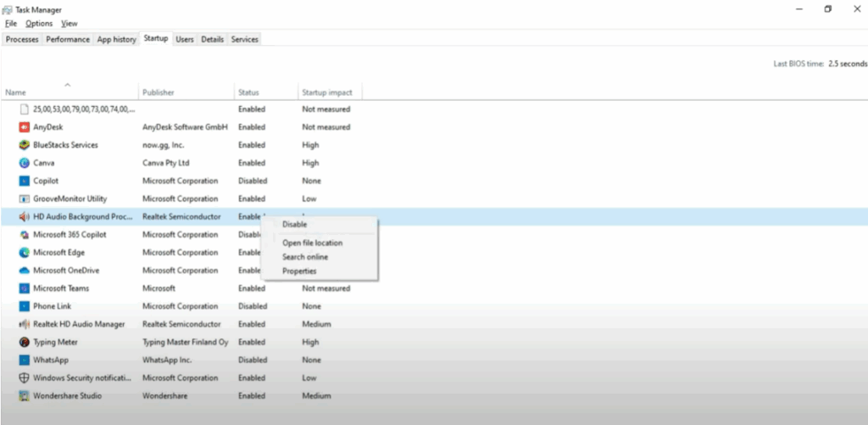Click the Realtek Semiconductor publisher of HD Audio
The image size is (868, 425).
point(181,216)
